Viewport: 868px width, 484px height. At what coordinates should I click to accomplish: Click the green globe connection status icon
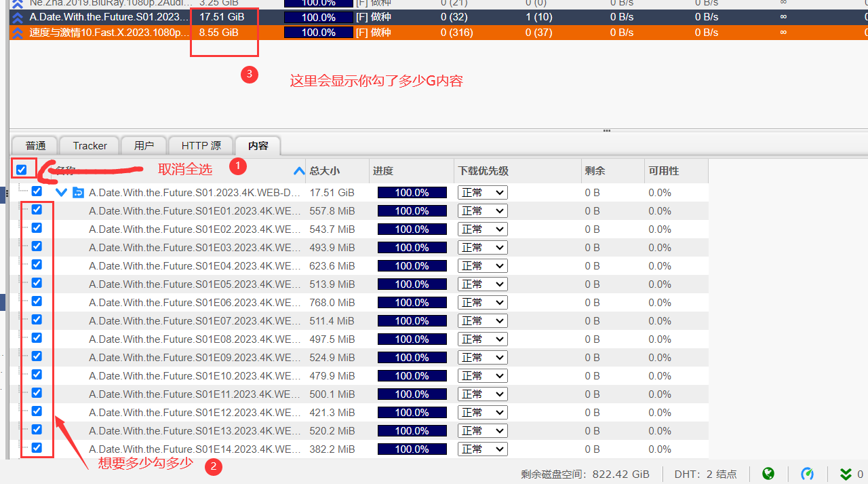pyautogui.click(x=768, y=474)
